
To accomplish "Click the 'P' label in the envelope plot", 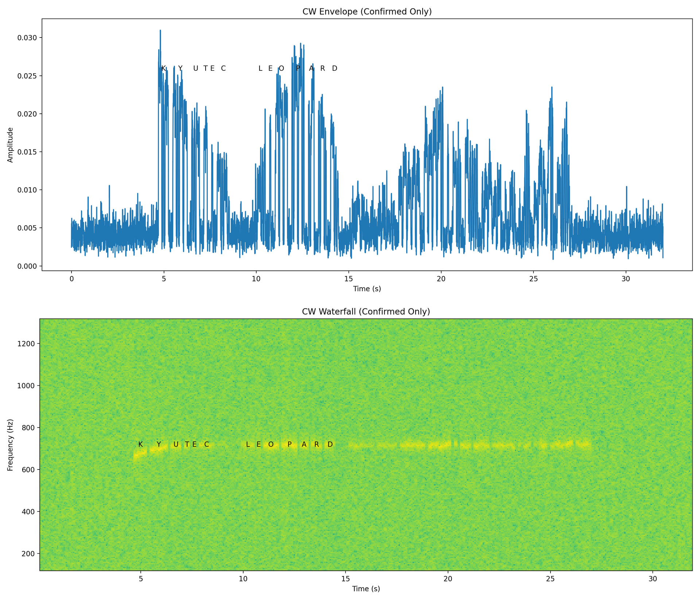I will 298,69.
